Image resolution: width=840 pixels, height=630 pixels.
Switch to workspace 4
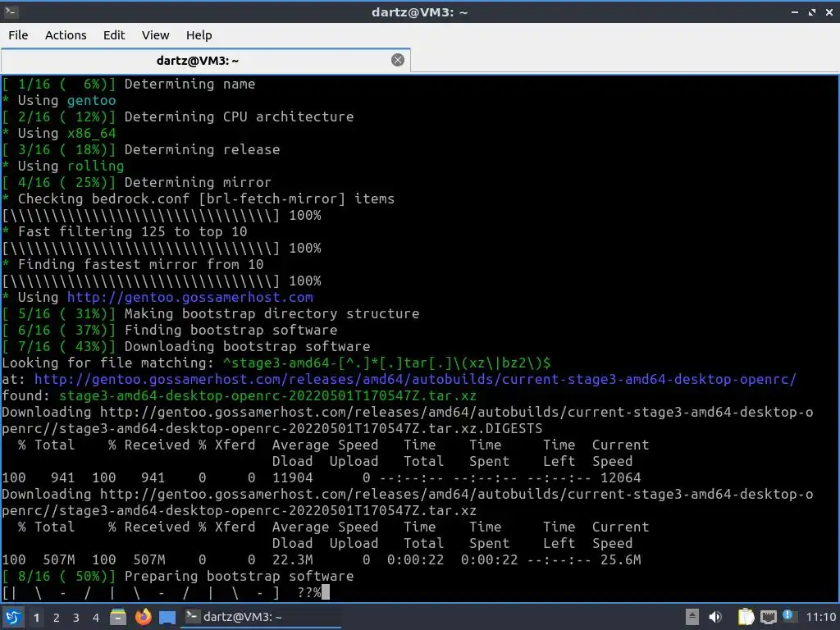click(x=95, y=618)
